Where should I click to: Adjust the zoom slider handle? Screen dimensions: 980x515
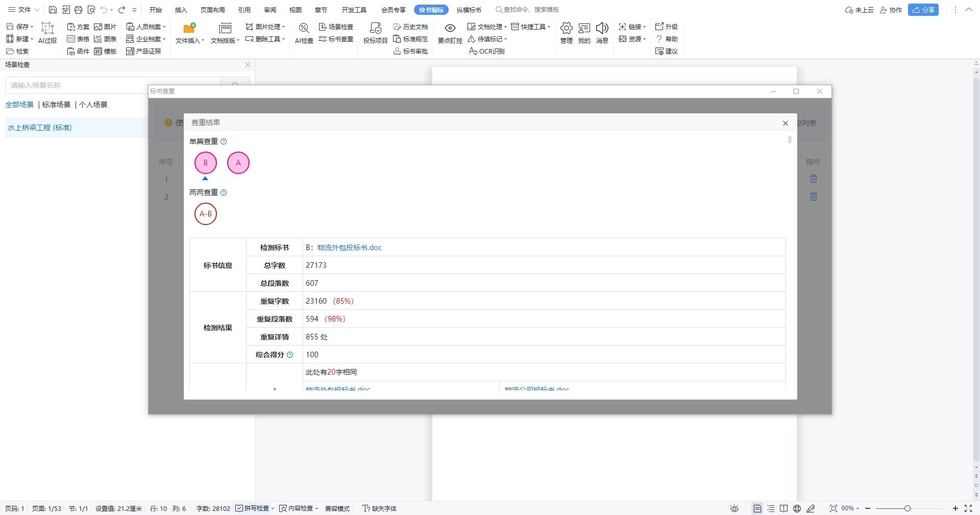(x=907, y=508)
